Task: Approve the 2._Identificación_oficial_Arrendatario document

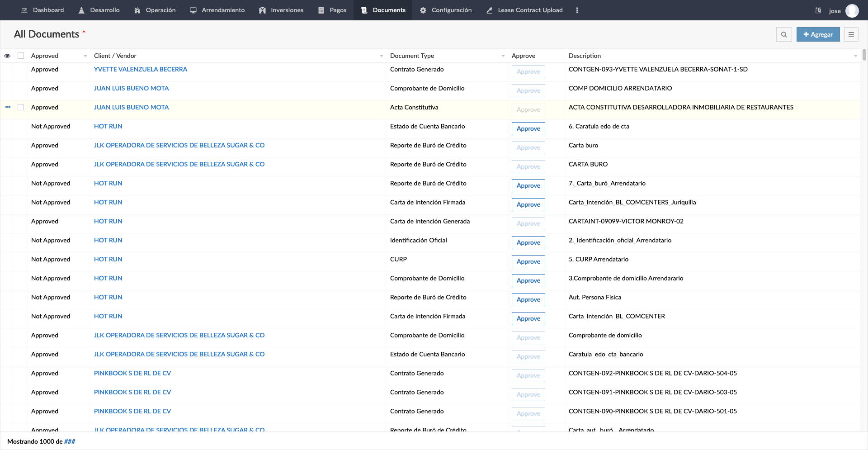Action: pos(528,242)
